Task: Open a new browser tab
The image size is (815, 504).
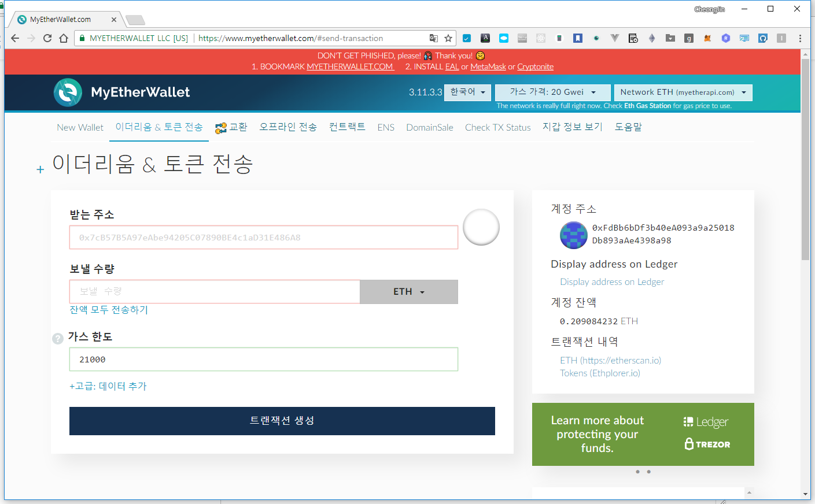Action: (135, 20)
